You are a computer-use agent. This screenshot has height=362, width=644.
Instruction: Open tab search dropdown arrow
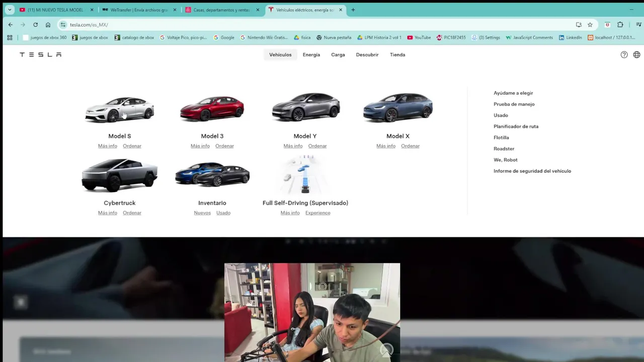click(x=10, y=10)
